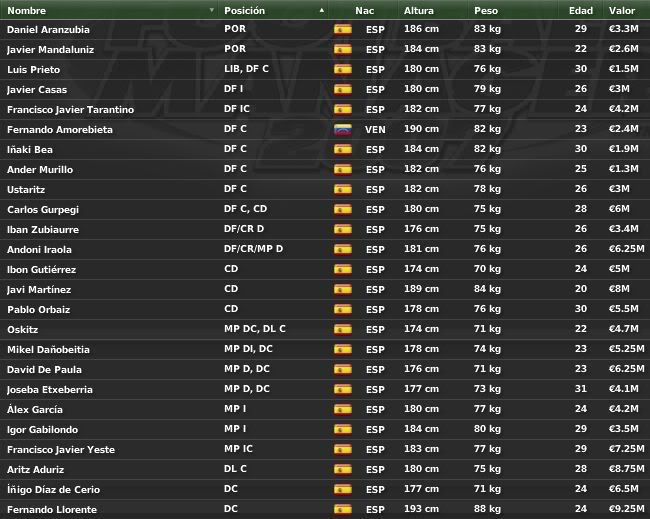Click Spain flag icon for Daniel Aranzubia
This screenshot has height=519, width=650.
pyautogui.click(x=343, y=29)
